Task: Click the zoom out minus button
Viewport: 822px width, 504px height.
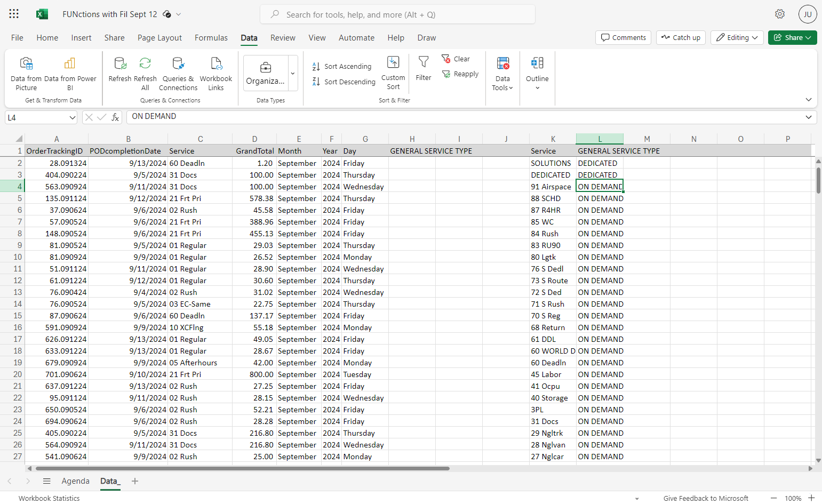Action: [x=774, y=498]
